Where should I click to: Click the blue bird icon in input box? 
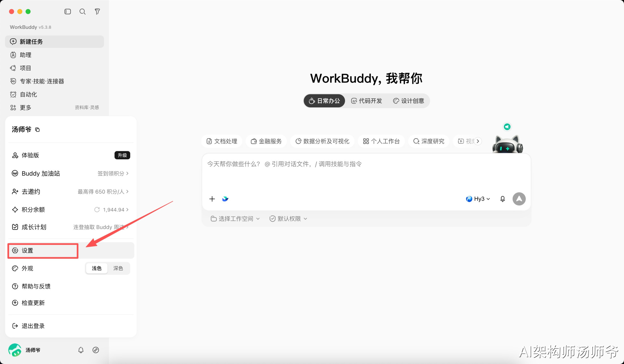tap(225, 199)
